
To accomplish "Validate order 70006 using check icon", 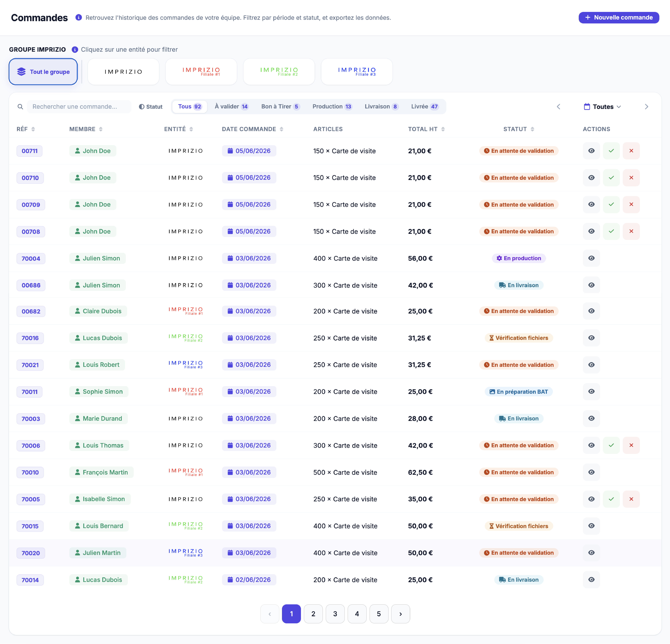I will [611, 445].
